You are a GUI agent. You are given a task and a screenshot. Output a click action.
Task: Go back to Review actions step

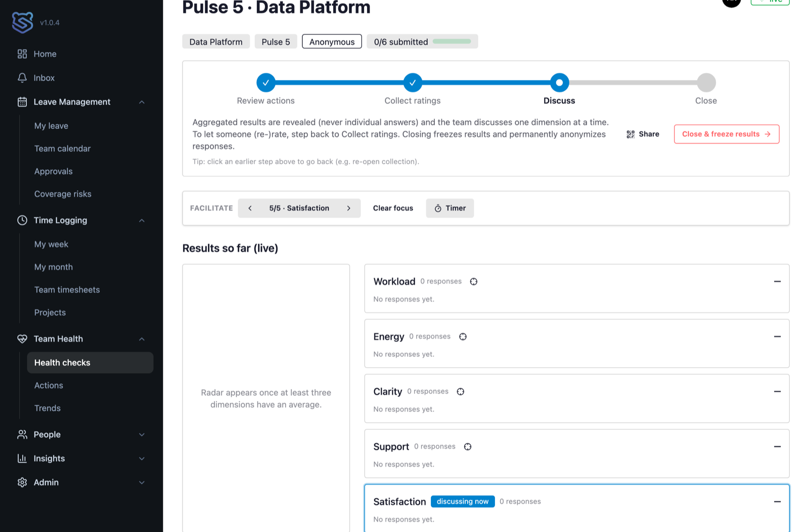pos(266,82)
